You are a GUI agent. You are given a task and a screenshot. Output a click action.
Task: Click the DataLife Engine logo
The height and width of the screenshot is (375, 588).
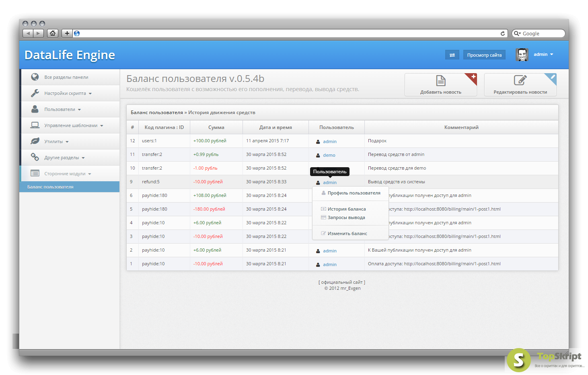tap(70, 55)
